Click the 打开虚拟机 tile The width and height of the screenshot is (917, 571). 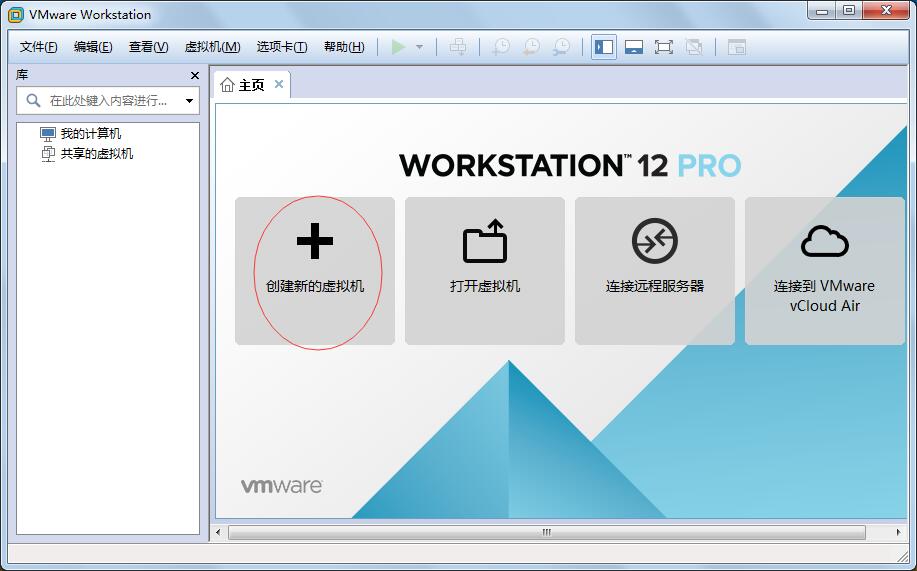pos(485,271)
